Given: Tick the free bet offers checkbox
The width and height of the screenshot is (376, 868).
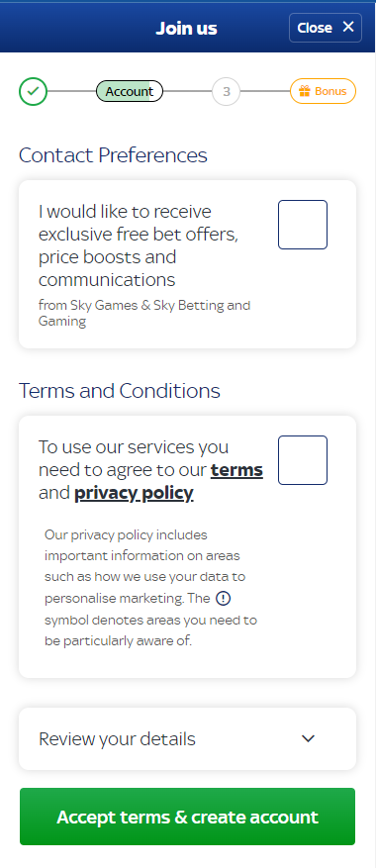Looking at the screenshot, I should [303, 225].
